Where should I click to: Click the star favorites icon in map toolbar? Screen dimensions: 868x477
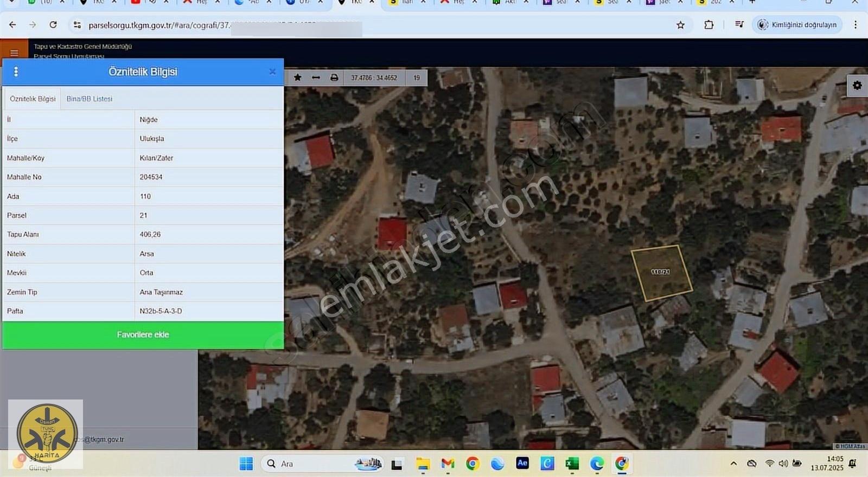(x=297, y=78)
